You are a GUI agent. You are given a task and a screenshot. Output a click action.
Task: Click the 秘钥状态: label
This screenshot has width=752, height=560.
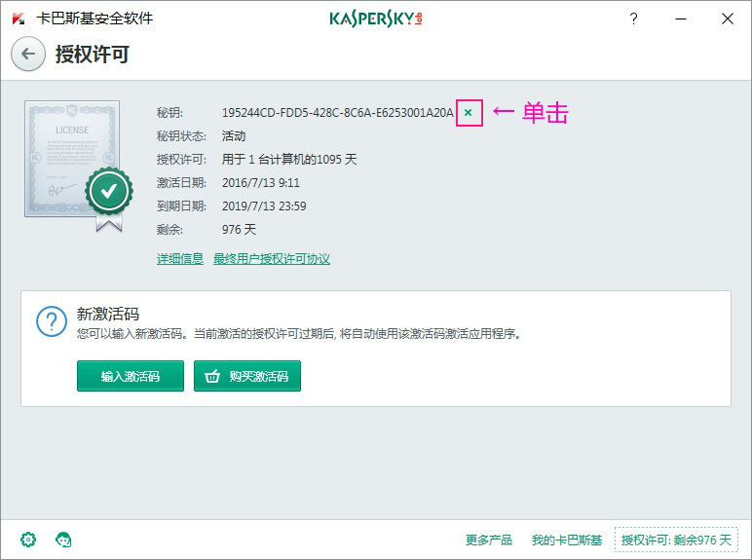(x=181, y=136)
